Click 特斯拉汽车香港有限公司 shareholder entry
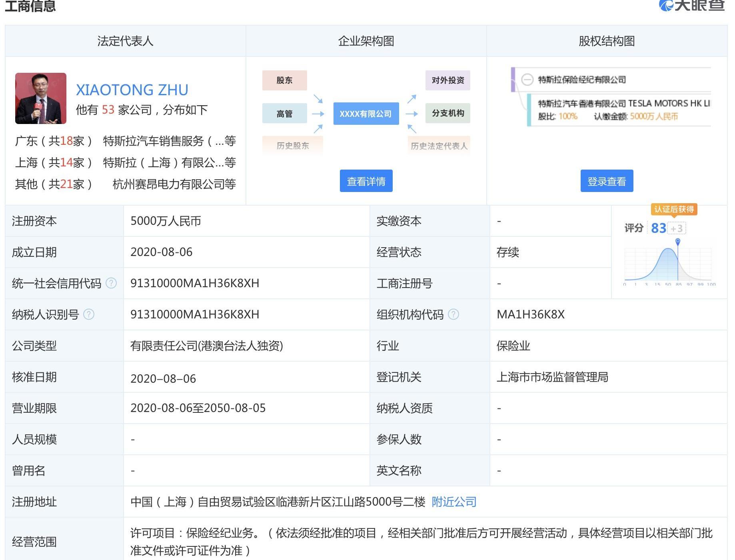This screenshot has width=735, height=560. [x=624, y=103]
